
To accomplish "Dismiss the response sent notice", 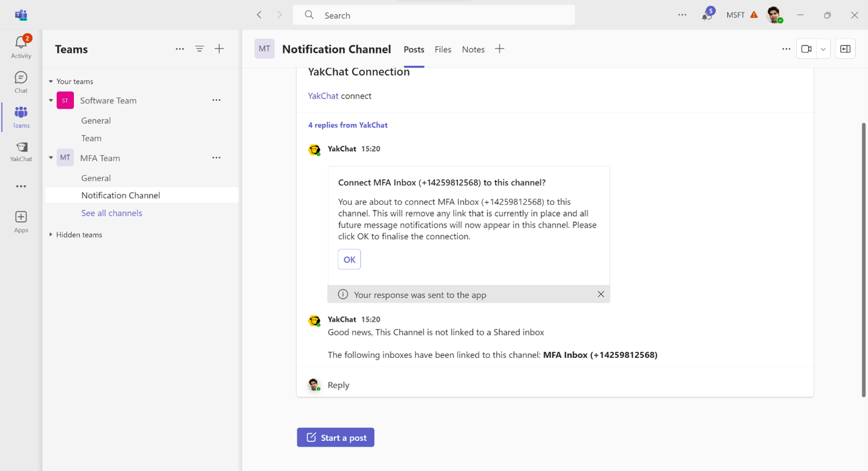I will coord(601,294).
